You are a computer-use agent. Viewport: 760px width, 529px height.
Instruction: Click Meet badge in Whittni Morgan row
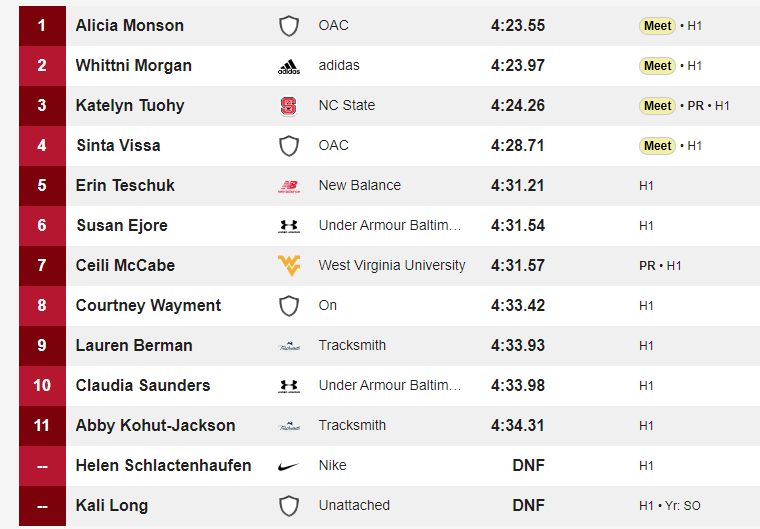(657, 66)
